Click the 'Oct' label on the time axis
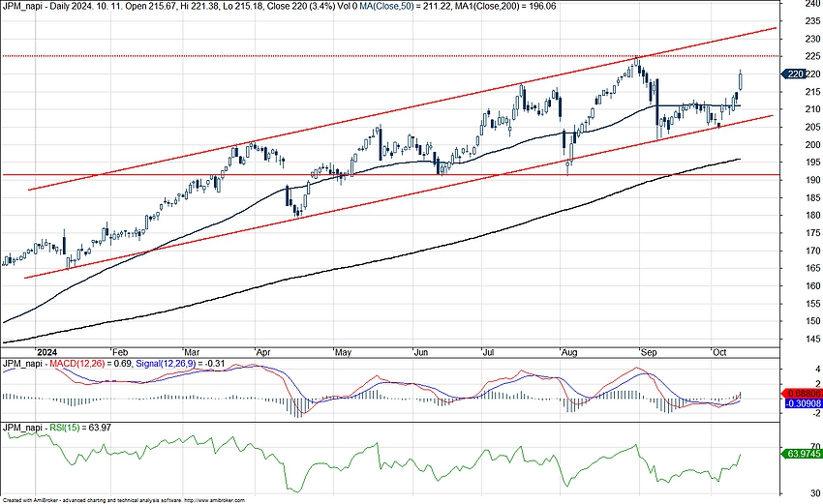The height and width of the screenshot is (504, 823). tap(719, 352)
